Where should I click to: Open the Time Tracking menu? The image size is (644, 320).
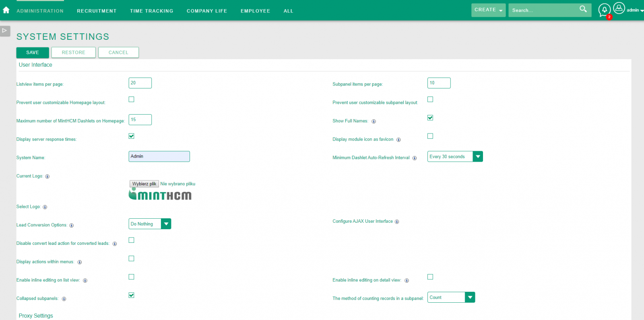click(151, 11)
